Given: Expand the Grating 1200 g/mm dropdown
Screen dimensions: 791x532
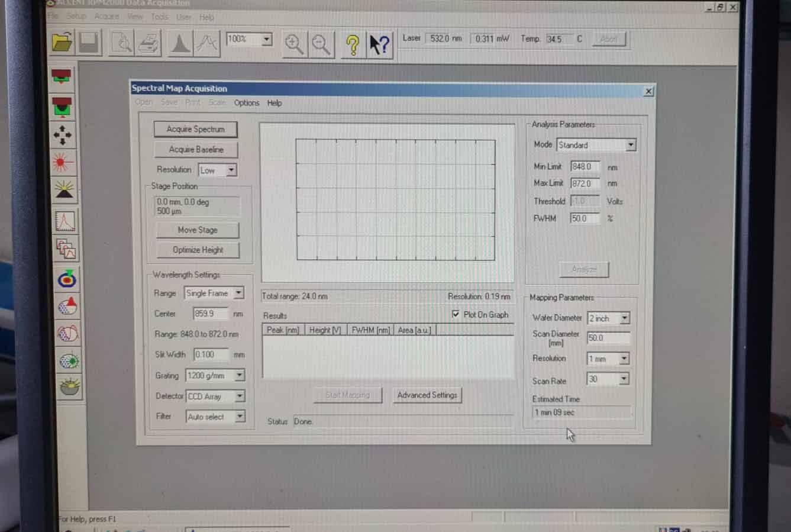Looking at the screenshot, I should (240, 375).
